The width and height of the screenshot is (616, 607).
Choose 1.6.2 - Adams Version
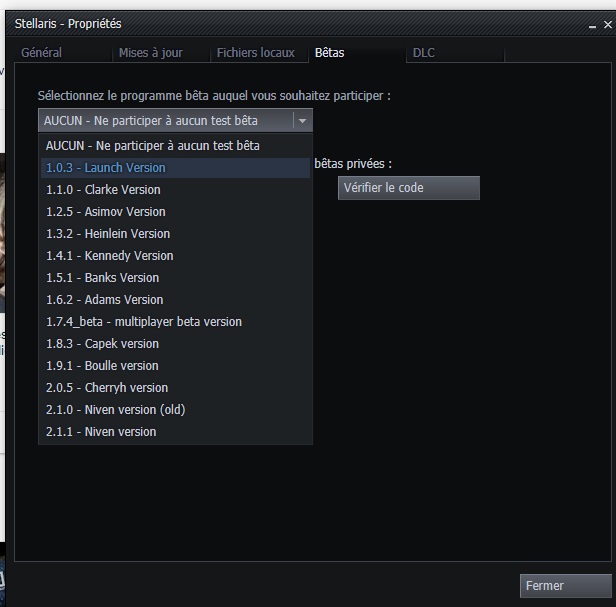(175, 300)
